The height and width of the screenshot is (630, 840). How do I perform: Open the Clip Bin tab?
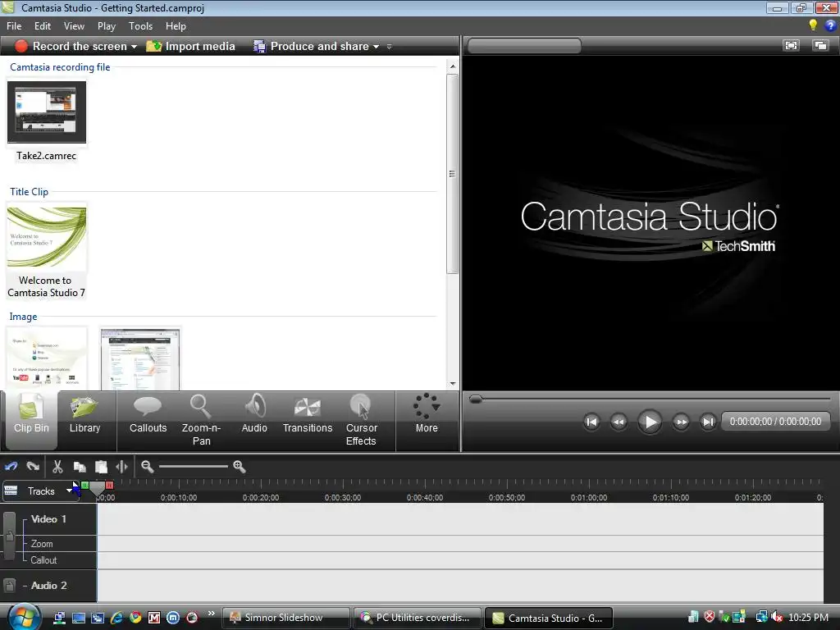pyautogui.click(x=31, y=420)
